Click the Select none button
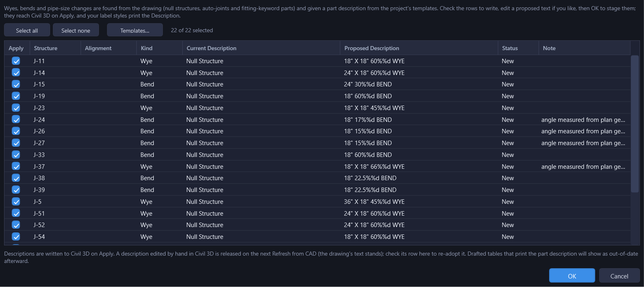The image size is (644, 287). [76, 30]
